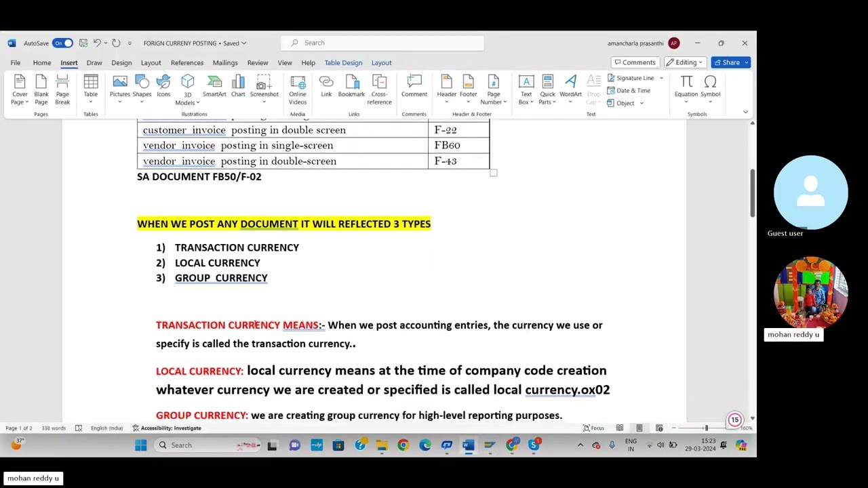Click English (India) language indicator
The width and height of the screenshot is (868, 488).
click(106, 428)
